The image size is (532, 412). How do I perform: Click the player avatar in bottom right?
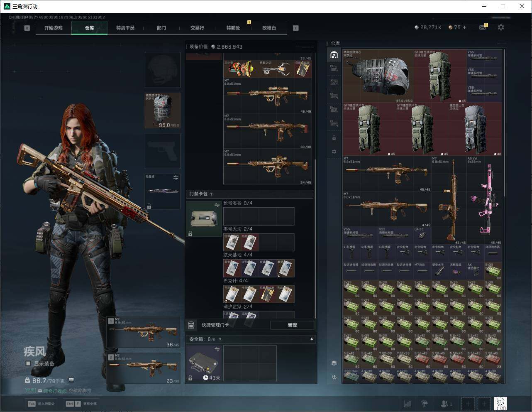(500, 404)
